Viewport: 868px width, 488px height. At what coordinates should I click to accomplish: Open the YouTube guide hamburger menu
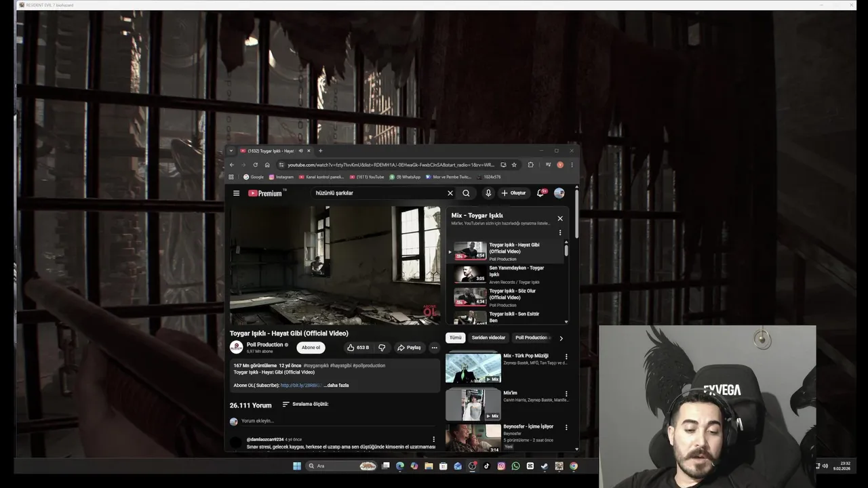pyautogui.click(x=236, y=193)
